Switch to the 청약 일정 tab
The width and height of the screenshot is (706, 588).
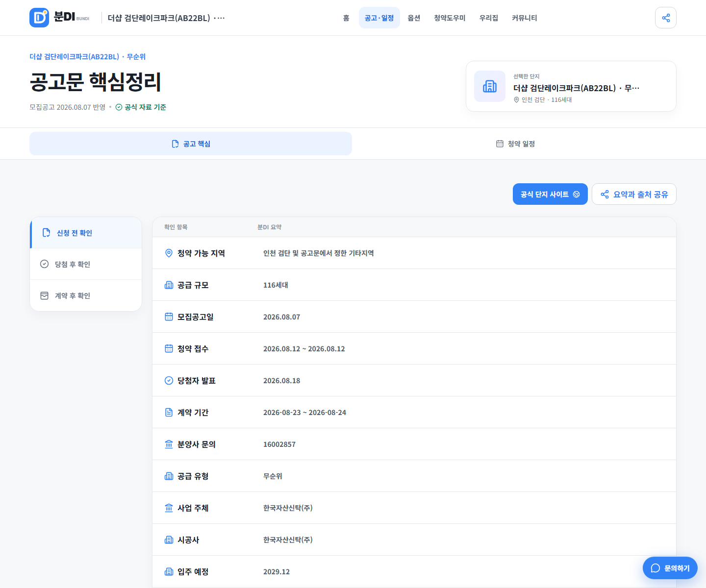tap(515, 144)
